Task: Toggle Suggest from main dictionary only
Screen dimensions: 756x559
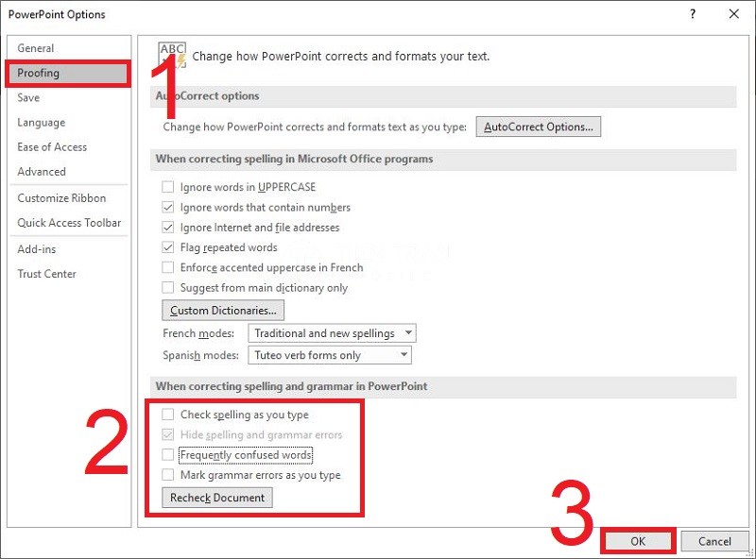Action: (168, 288)
